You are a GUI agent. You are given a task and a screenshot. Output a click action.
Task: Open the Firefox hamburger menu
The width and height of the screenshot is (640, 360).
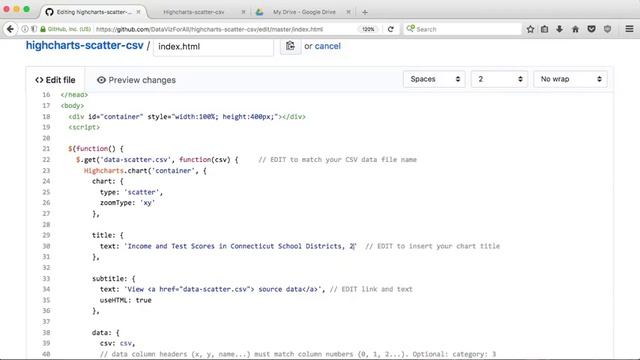(629, 29)
